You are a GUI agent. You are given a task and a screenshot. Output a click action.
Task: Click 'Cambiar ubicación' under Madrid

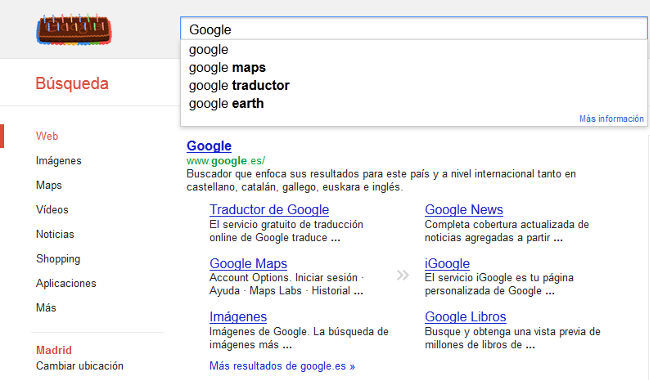click(x=80, y=366)
